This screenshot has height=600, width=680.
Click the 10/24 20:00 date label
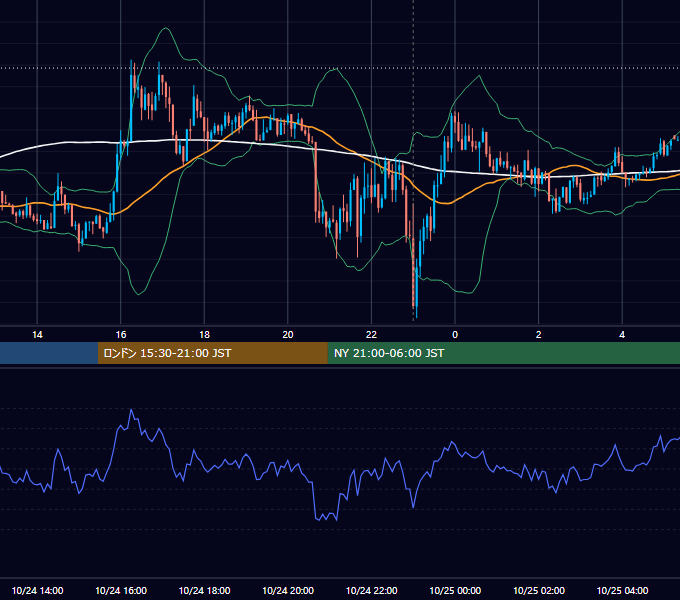pos(288,590)
